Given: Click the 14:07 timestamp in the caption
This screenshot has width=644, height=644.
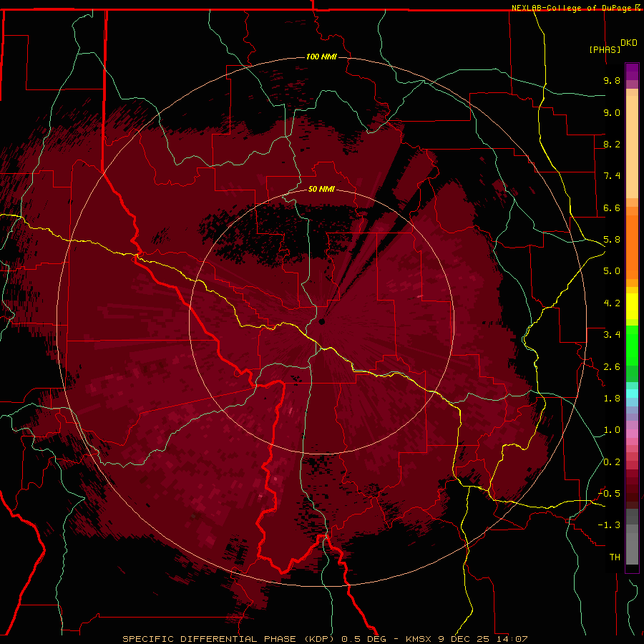Looking at the screenshot, I should (512, 639).
